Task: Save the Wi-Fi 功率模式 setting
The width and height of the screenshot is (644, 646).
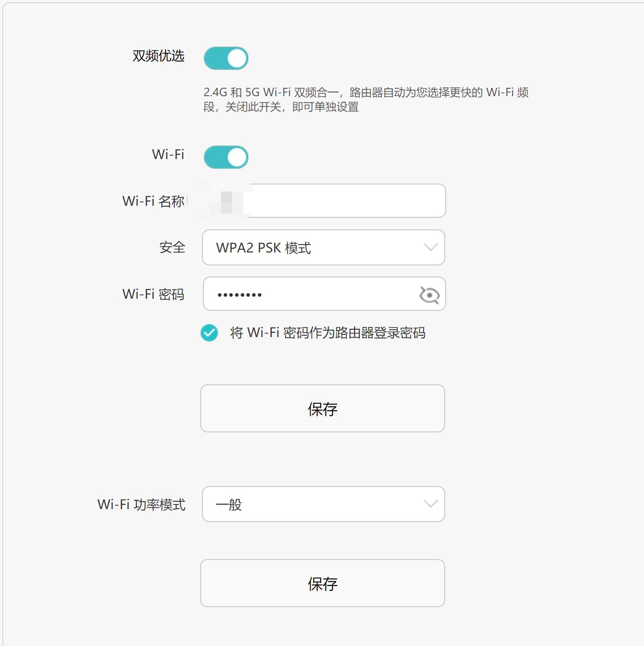Action: [x=322, y=583]
